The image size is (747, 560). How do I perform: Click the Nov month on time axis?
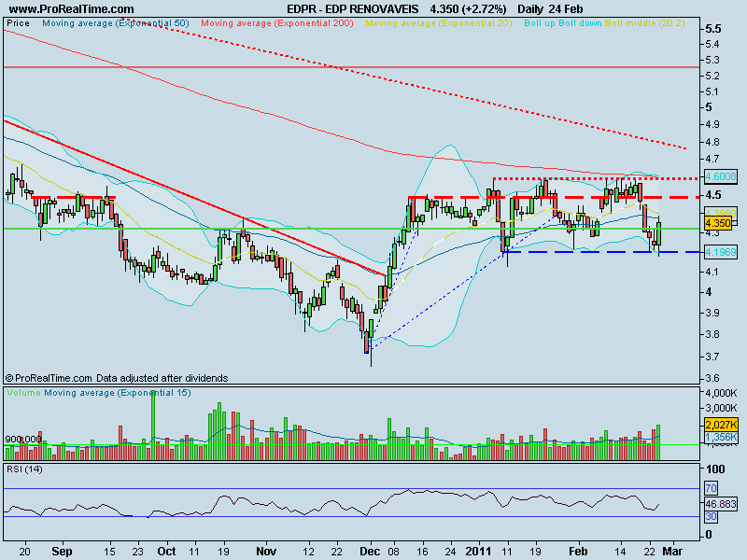pyautogui.click(x=266, y=552)
